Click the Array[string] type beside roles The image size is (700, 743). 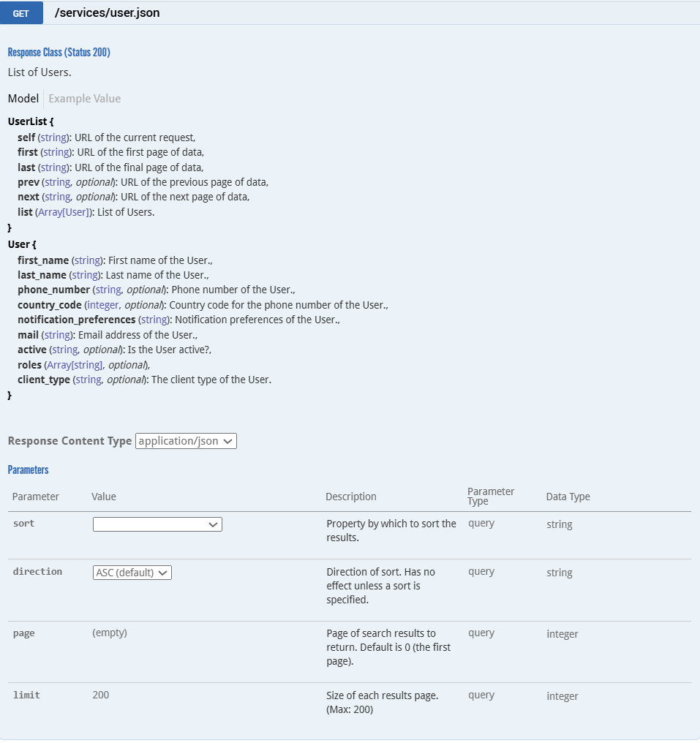[x=75, y=365]
